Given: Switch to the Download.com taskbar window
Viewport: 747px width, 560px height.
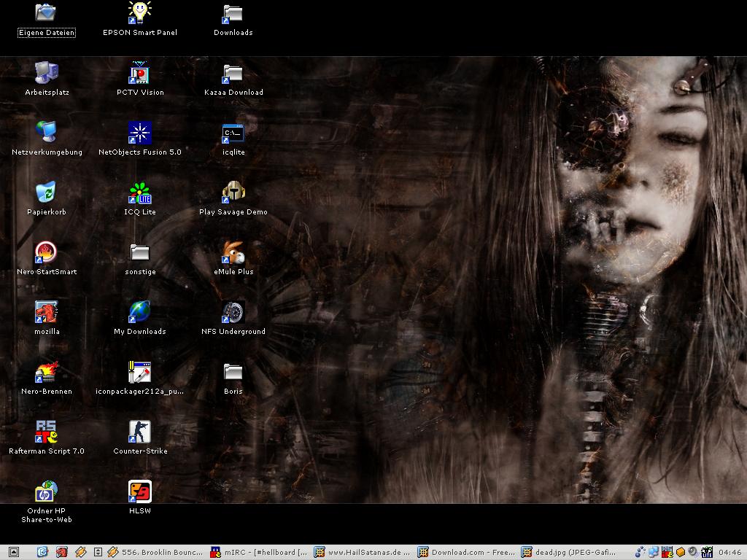Looking at the screenshot, I should 466,553.
